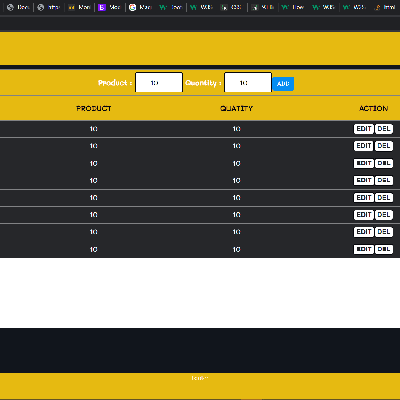400x400 pixels.
Task: Click the QUATITY column header
Action: 236,108
